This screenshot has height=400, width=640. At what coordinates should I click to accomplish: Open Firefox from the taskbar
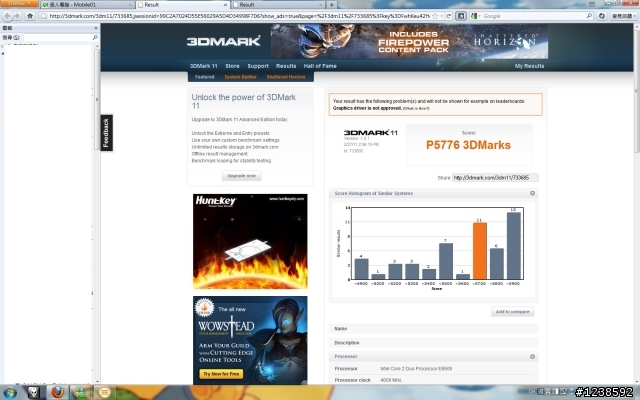[x=58, y=392]
